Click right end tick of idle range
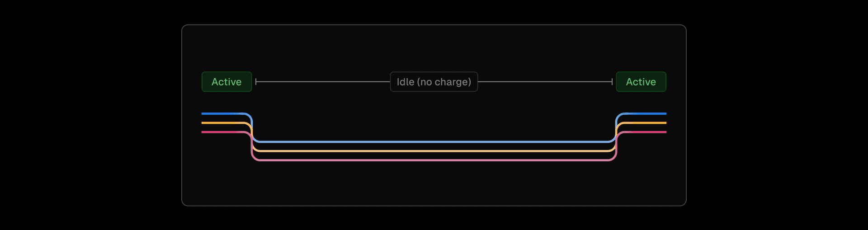This screenshot has height=230, width=868. click(612, 82)
